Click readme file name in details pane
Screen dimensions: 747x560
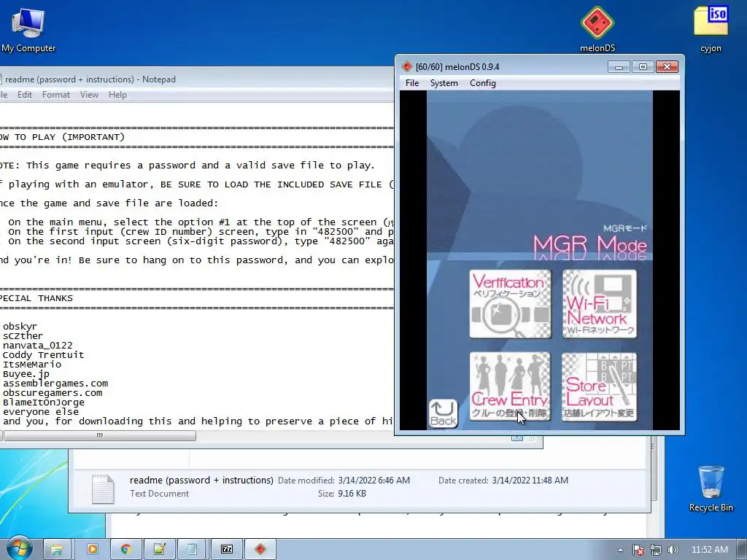coord(201,480)
